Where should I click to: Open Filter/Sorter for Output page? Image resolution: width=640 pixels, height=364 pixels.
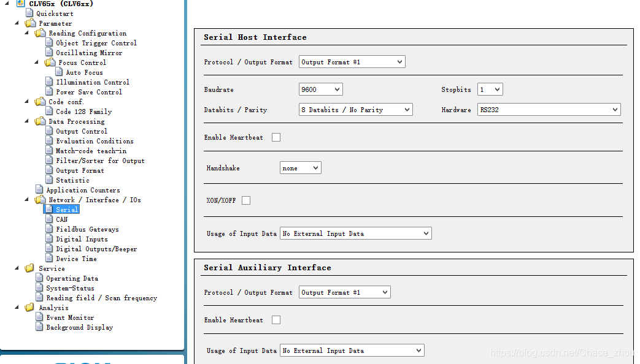click(100, 161)
